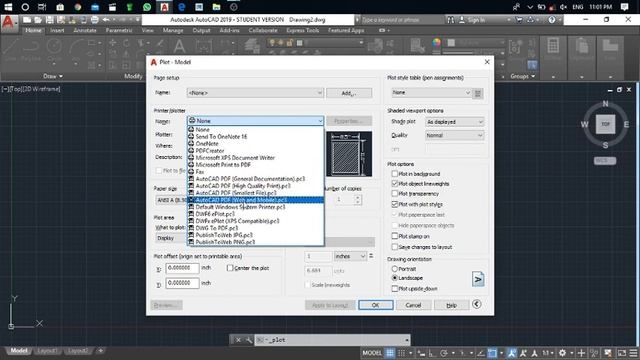The image size is (640, 360).
Task: Toggle object snap icon in status bar
Action: 492,353
